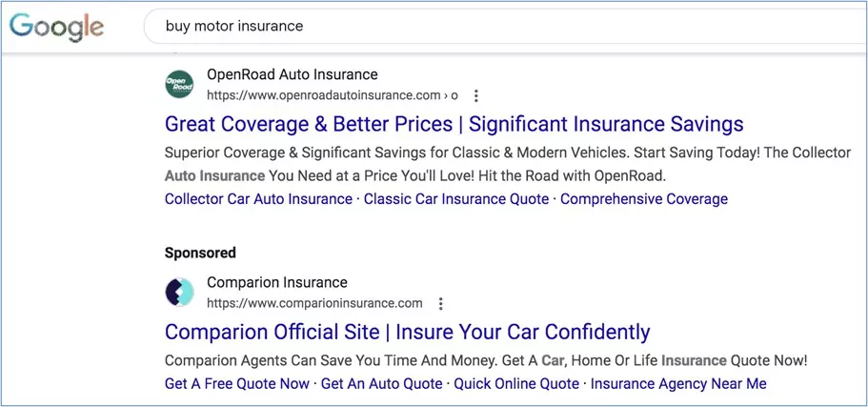Screen dimensions: 868x407
Task: Click the OpenRoad Auto Insurance favicon
Action: tap(179, 85)
